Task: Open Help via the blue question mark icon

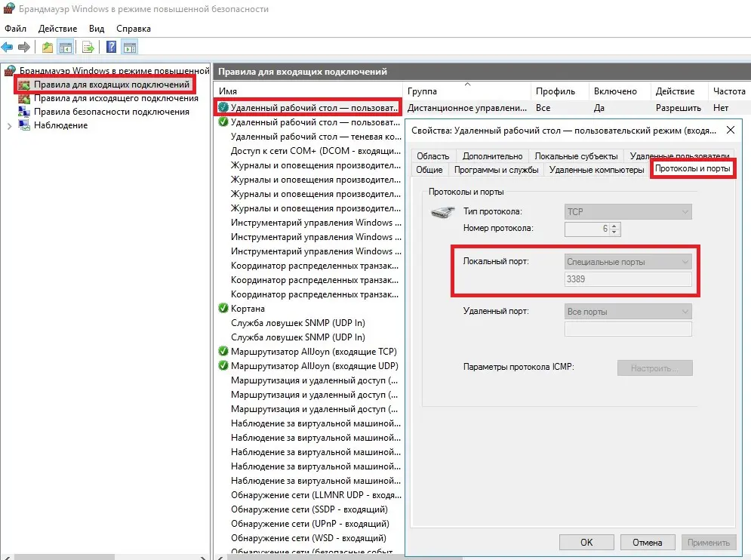Action: click(111, 48)
